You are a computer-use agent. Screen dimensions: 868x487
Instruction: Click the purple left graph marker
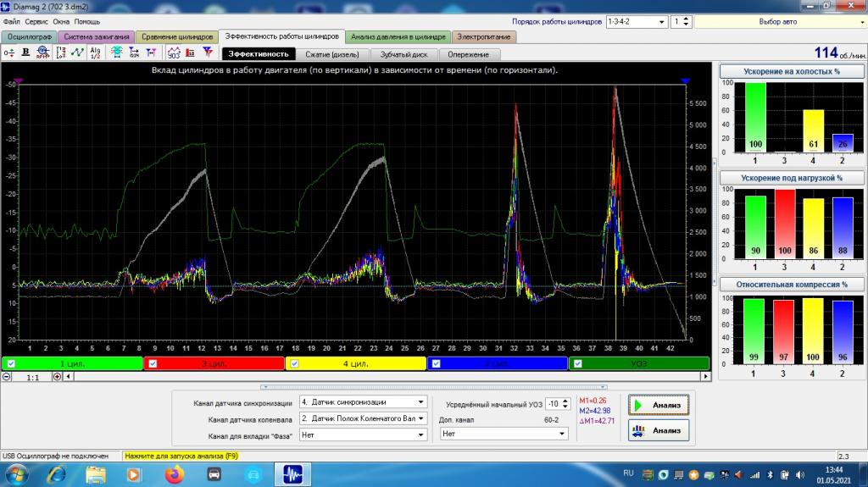19,80
